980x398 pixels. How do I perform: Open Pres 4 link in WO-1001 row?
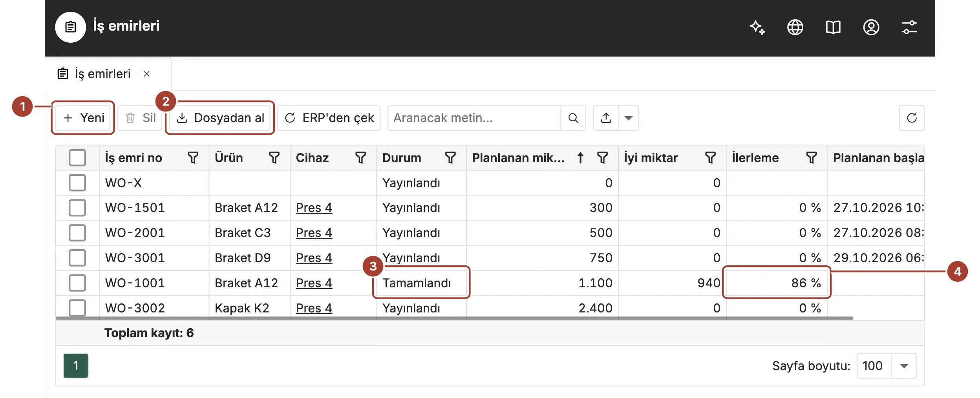pos(314,283)
